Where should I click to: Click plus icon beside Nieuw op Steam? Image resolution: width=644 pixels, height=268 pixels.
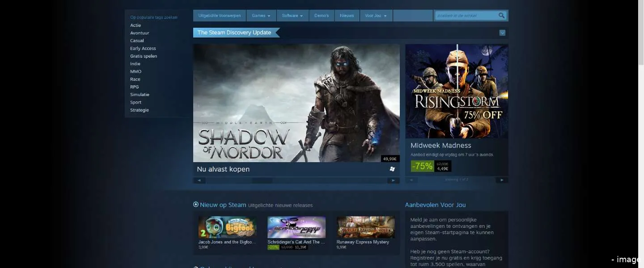coord(195,205)
